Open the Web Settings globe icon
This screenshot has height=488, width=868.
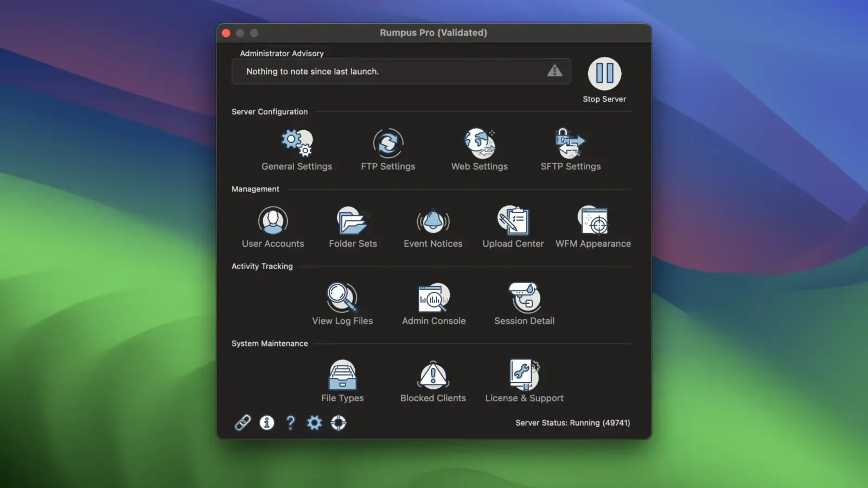(x=479, y=142)
